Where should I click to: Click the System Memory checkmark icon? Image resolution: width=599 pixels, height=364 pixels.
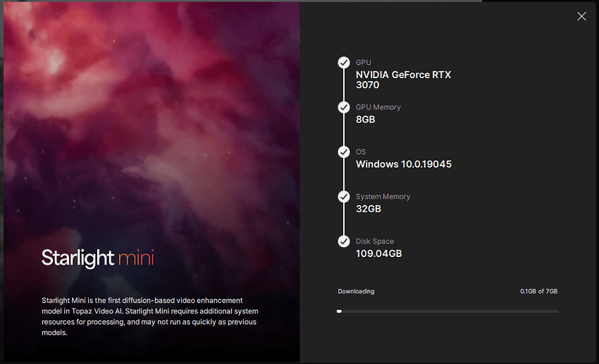[x=344, y=196]
